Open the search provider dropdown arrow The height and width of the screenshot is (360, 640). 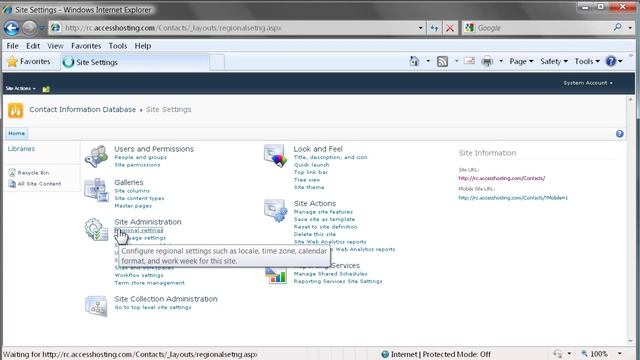point(630,28)
